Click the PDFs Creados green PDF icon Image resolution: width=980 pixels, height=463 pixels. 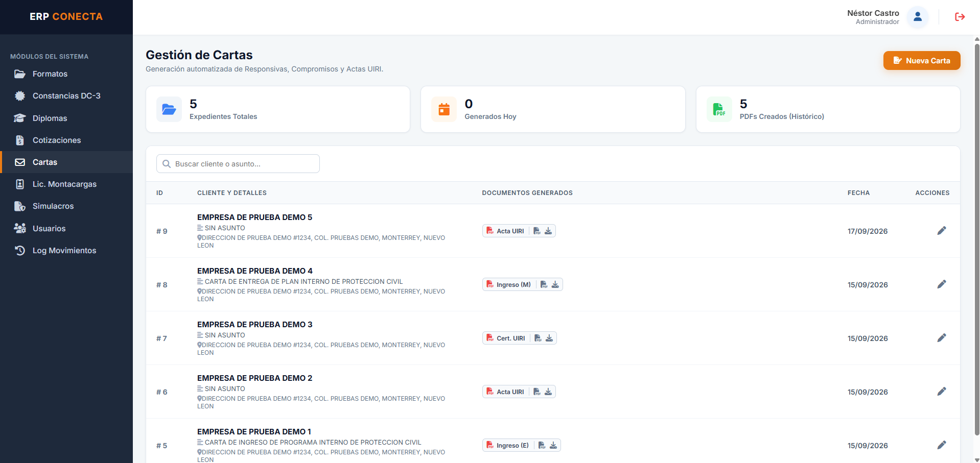click(x=719, y=109)
